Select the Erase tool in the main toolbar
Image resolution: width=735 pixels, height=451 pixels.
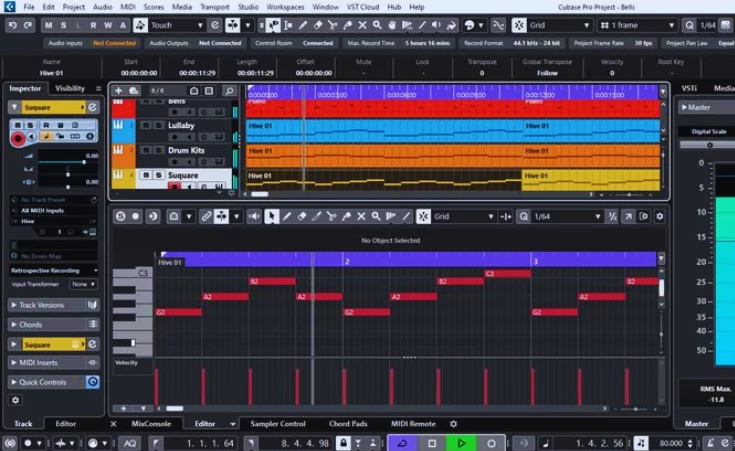318,25
